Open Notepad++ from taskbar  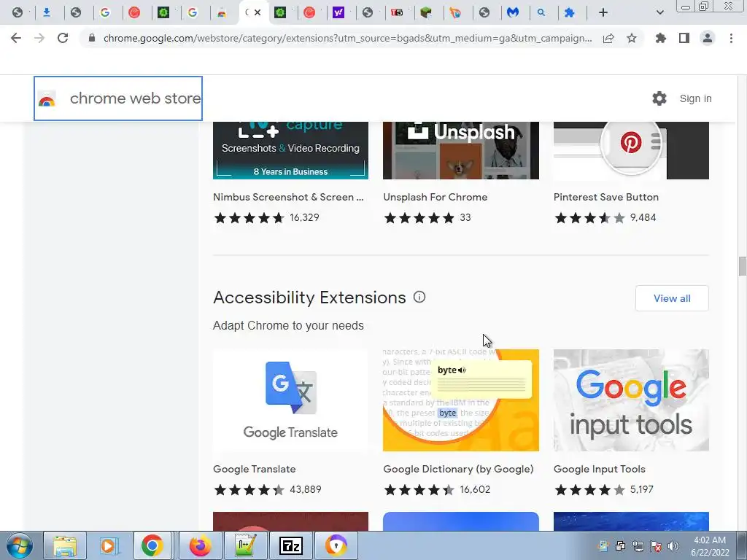[246, 545]
